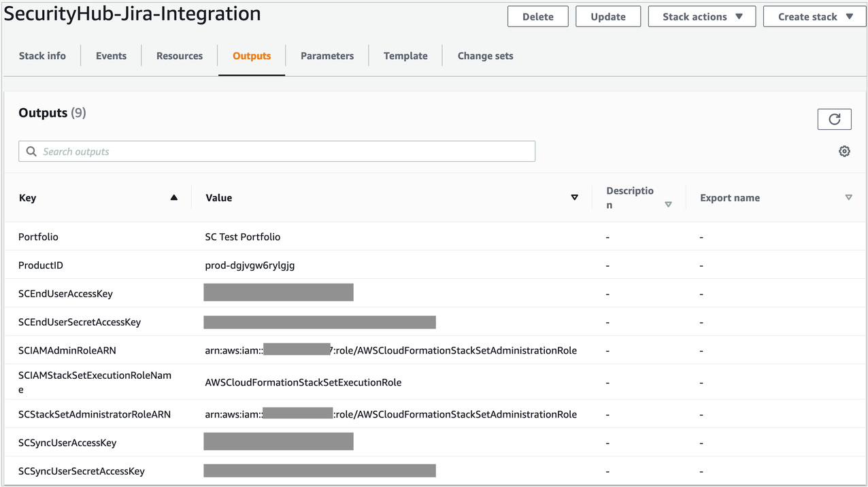Viewport: 868px width, 487px height.
Task: Click the search magnifier in the outputs search bar
Action: [31, 151]
